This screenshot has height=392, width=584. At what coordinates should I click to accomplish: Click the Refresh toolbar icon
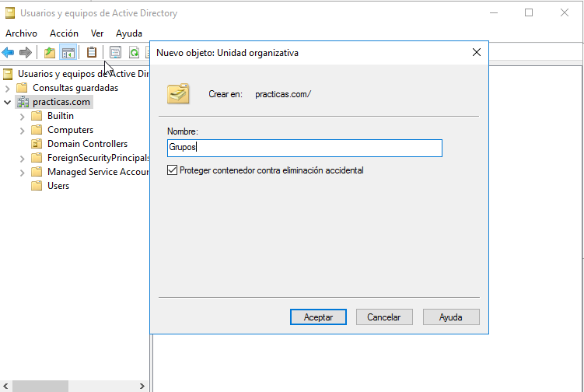[134, 53]
